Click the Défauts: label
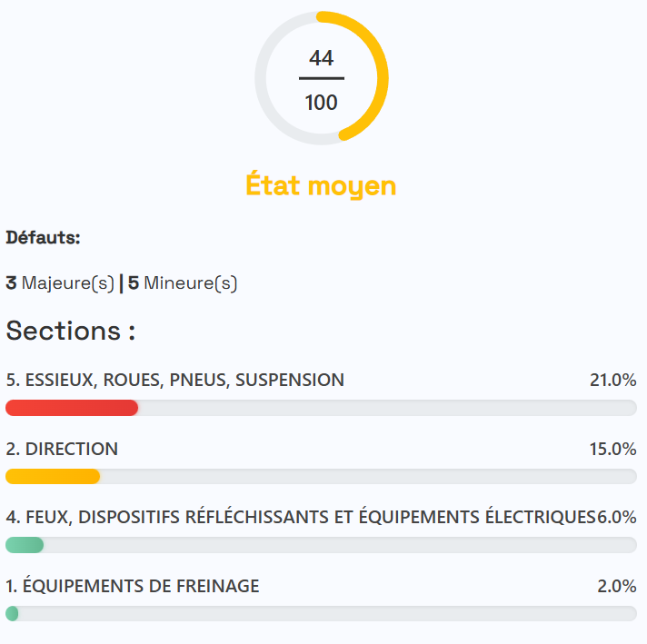This screenshot has width=647, height=644. coord(44,238)
